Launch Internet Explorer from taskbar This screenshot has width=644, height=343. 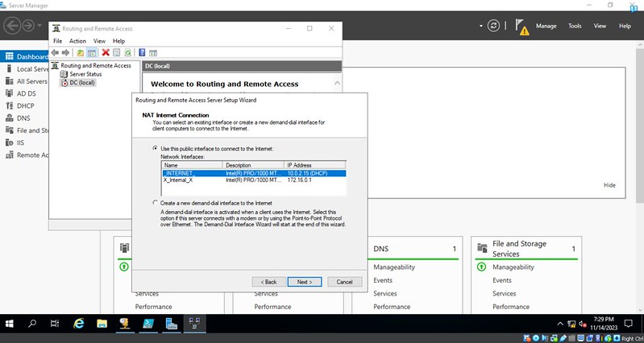pos(78,324)
